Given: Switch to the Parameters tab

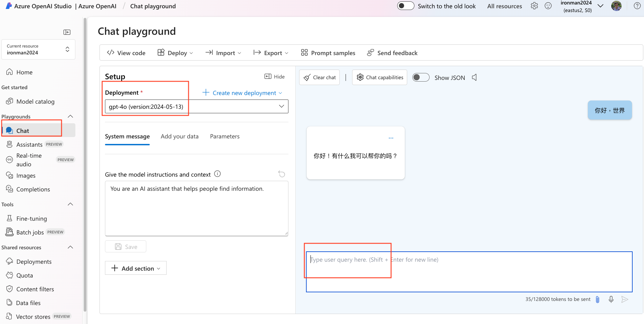Looking at the screenshot, I should (x=225, y=136).
